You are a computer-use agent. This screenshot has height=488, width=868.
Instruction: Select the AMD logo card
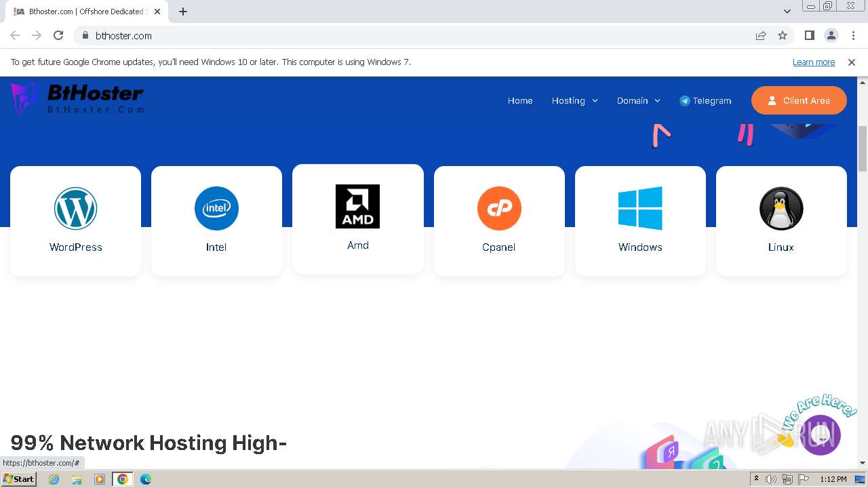click(357, 206)
